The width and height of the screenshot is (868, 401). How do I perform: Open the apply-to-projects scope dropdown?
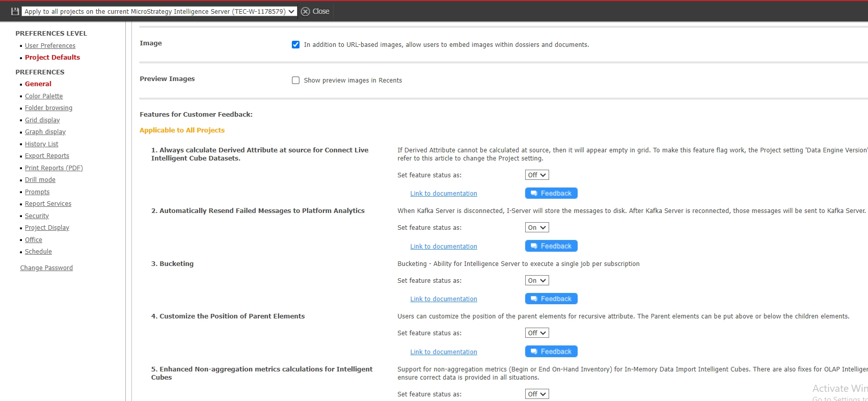pos(159,11)
